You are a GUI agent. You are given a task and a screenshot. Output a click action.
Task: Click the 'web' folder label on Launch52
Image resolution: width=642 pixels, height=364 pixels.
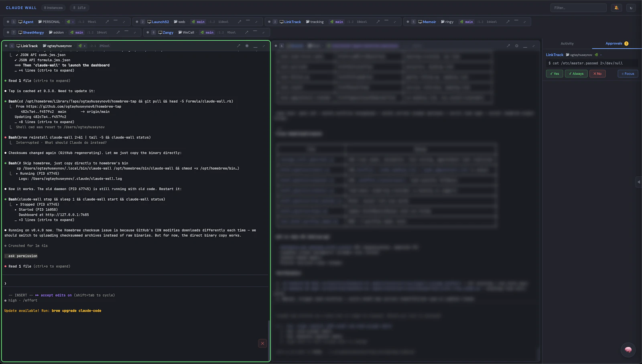click(179, 22)
